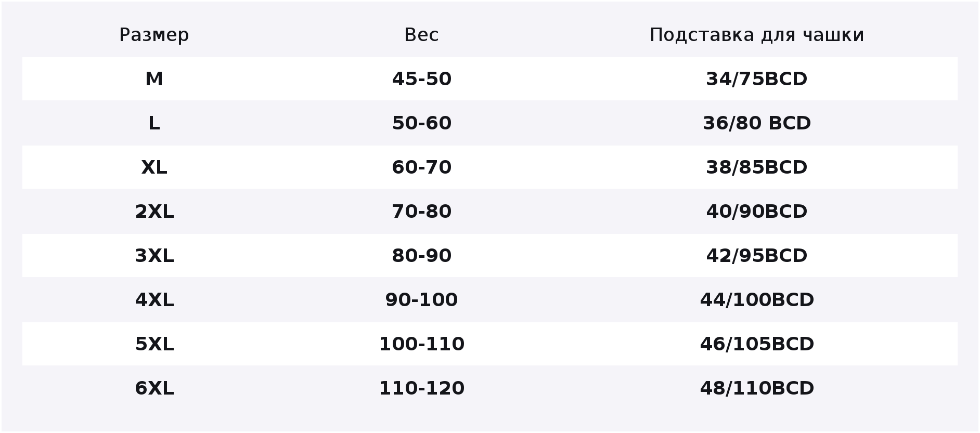
Task: Click the Размер column header
Action: [x=154, y=35]
